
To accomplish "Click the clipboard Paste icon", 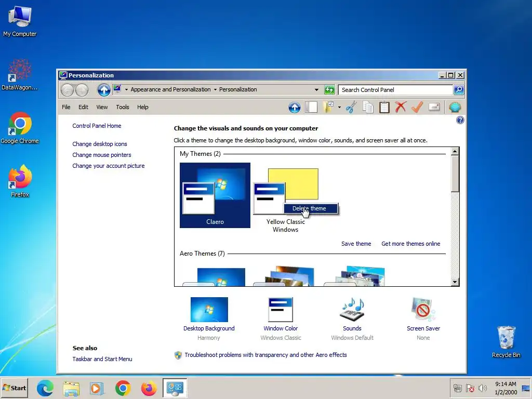I will pyautogui.click(x=384, y=107).
